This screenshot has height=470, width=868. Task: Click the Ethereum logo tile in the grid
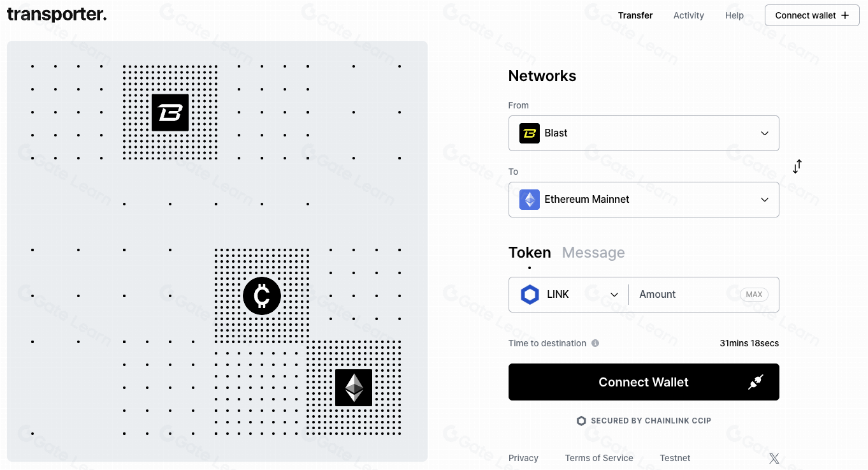pyautogui.click(x=354, y=387)
